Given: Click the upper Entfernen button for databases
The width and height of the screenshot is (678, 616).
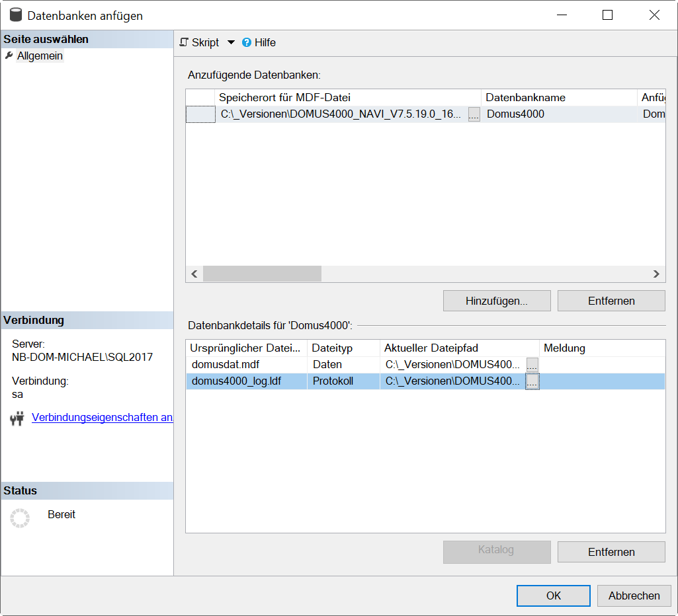Looking at the screenshot, I should (x=611, y=301).
